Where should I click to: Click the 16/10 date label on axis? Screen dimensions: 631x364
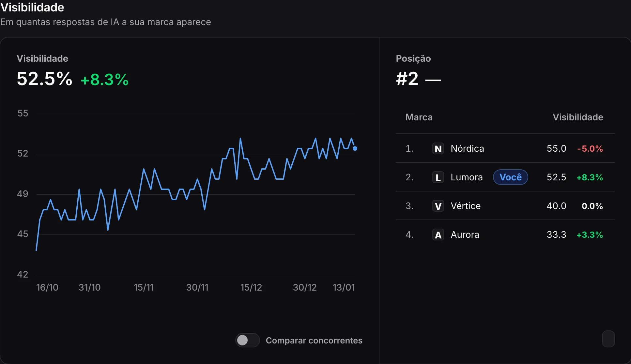pos(47,287)
